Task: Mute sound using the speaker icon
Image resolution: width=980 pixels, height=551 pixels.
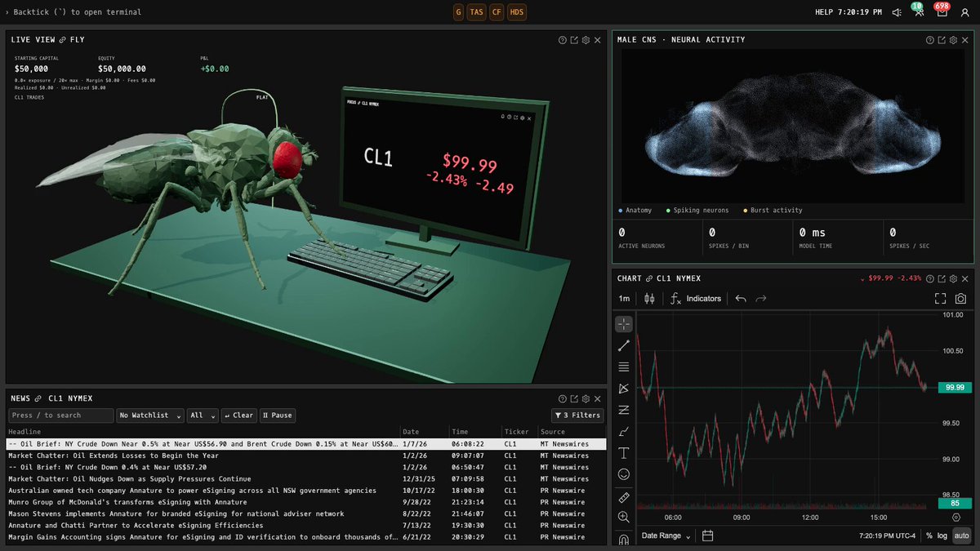Action: coord(897,12)
